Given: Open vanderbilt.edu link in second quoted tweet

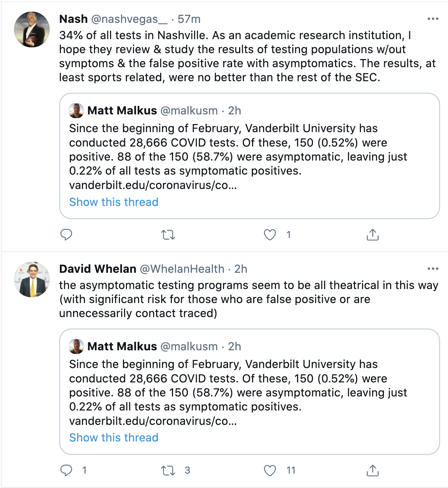Looking at the screenshot, I should click(x=153, y=421).
